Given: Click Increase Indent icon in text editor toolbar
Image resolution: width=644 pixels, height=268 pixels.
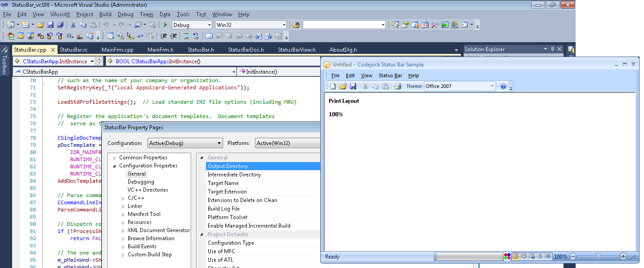Looking at the screenshot, I should coord(174,36).
